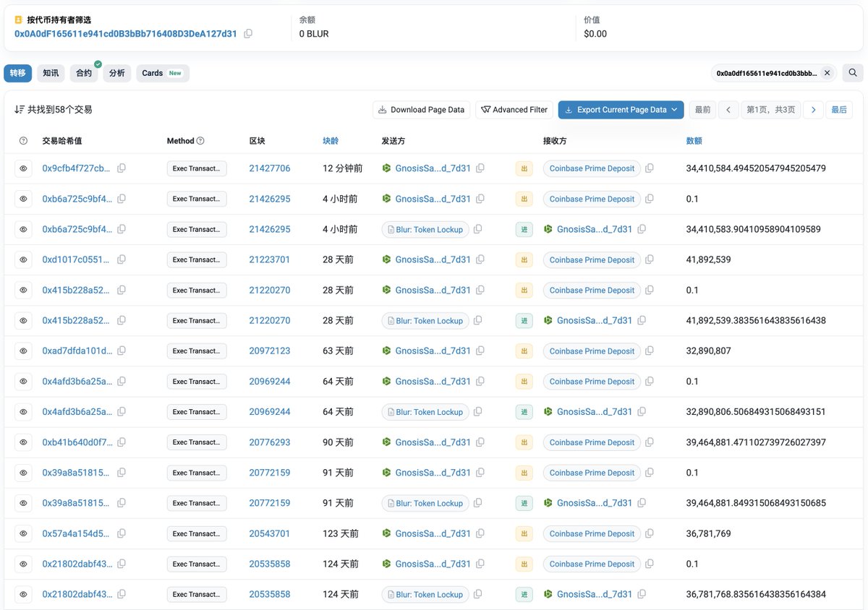Image resolution: width=868 pixels, height=610 pixels.
Task: Preview transaction 0x9cfb4f727cb with its eye icon
Action: (23, 168)
